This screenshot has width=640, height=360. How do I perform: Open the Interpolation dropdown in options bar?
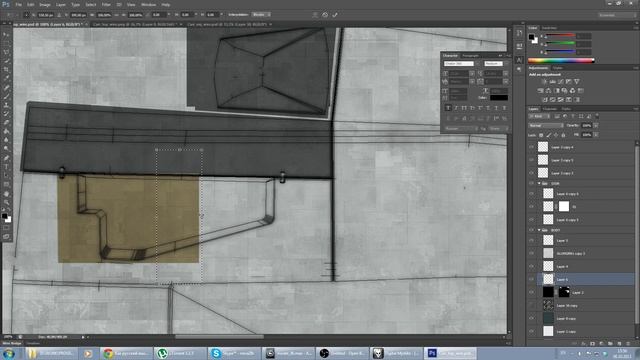point(261,15)
